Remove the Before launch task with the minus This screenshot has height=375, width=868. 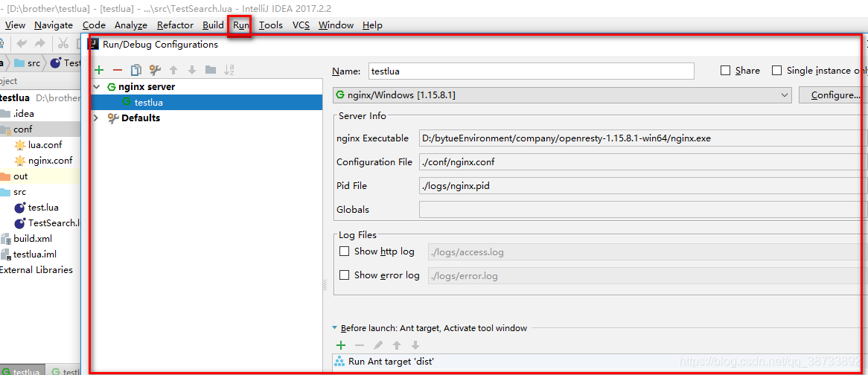pyautogui.click(x=360, y=345)
